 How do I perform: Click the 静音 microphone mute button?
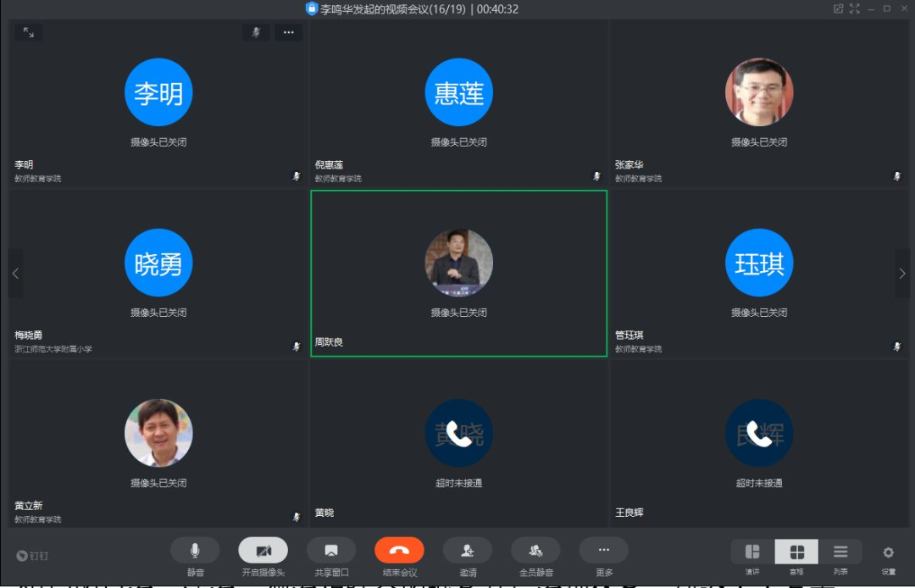click(195, 551)
